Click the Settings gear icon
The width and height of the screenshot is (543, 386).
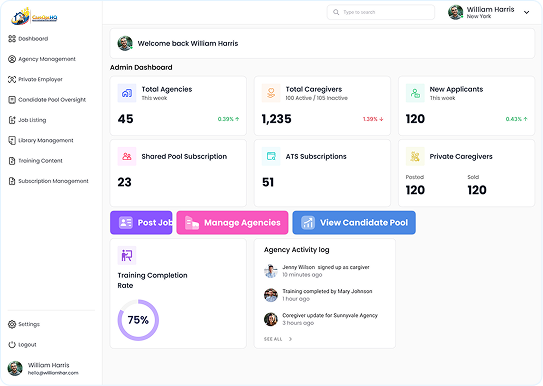[12, 324]
